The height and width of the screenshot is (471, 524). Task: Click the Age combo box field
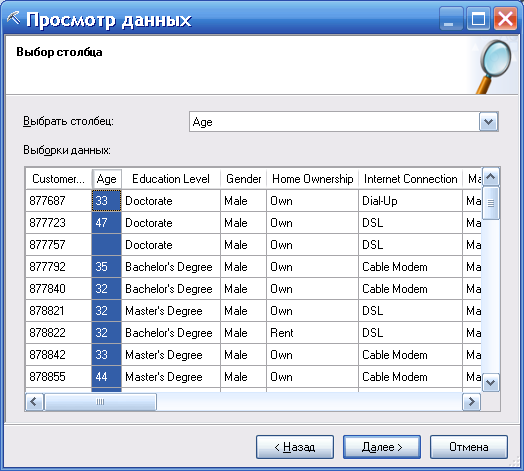tap(334, 122)
